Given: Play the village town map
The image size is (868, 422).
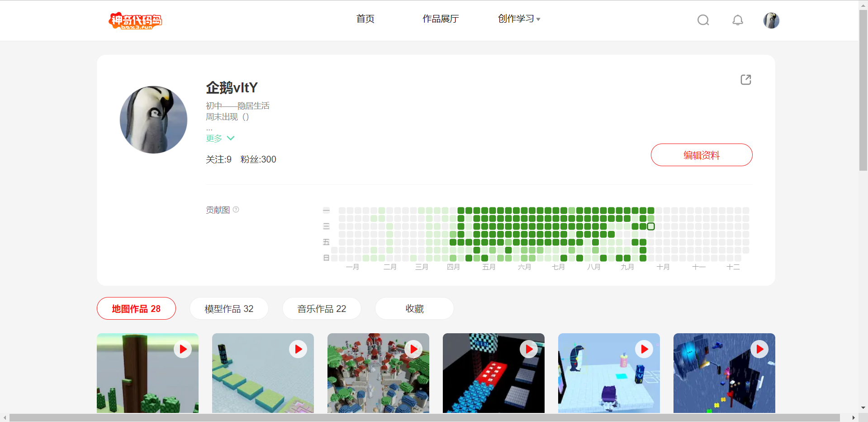Looking at the screenshot, I should click(413, 349).
